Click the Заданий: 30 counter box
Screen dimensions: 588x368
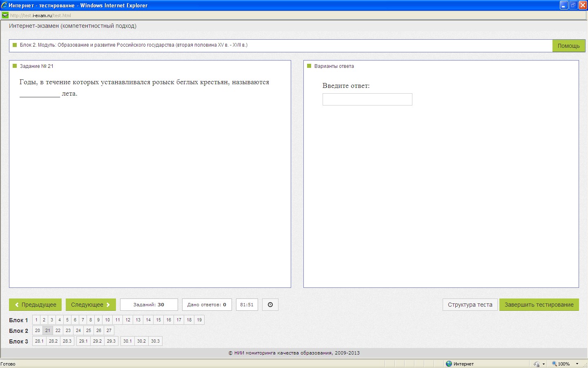pos(149,305)
